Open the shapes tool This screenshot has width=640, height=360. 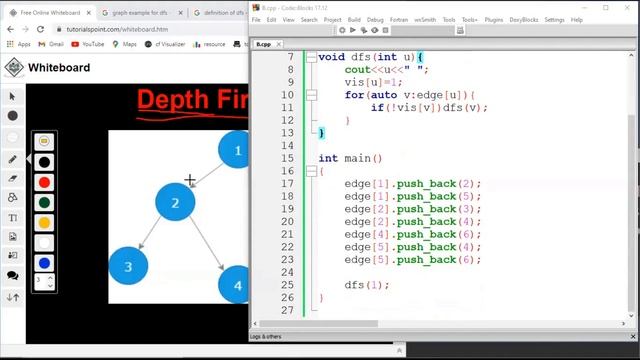click(13, 198)
